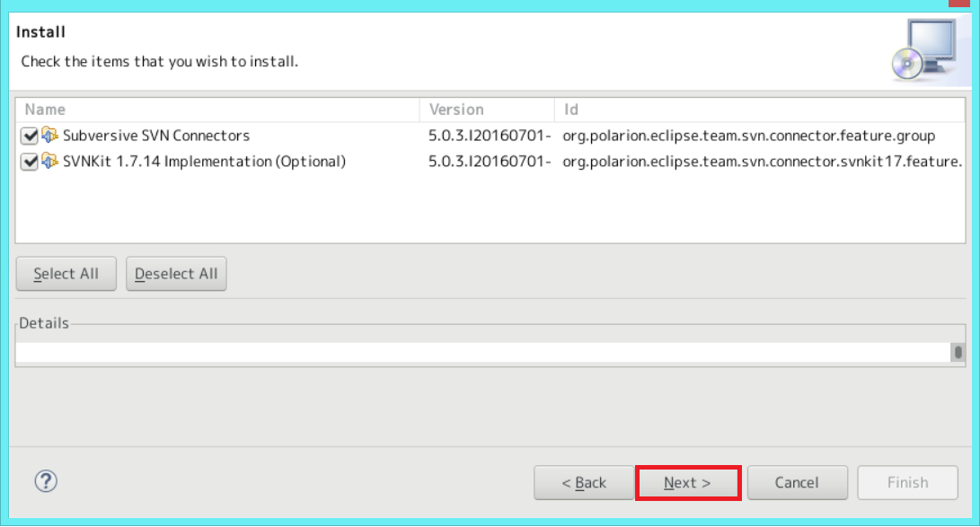This screenshot has width=980, height=527.
Task: Click the Name column header
Action: coord(217,110)
